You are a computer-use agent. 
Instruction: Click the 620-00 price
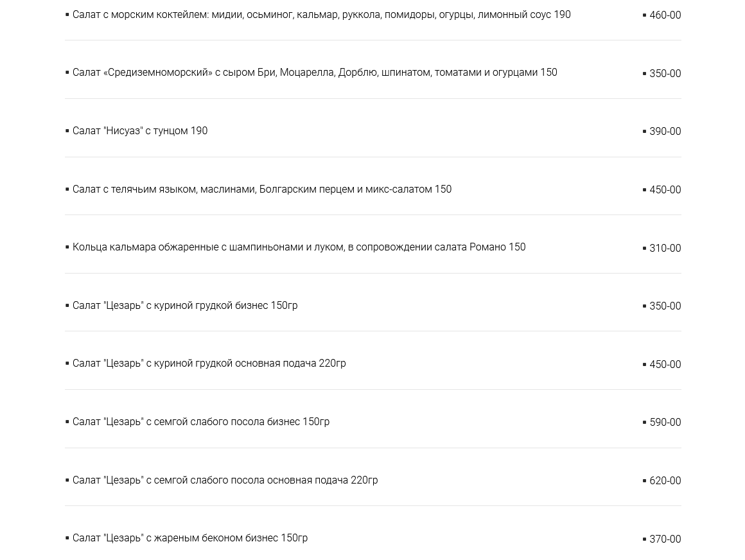(665, 481)
